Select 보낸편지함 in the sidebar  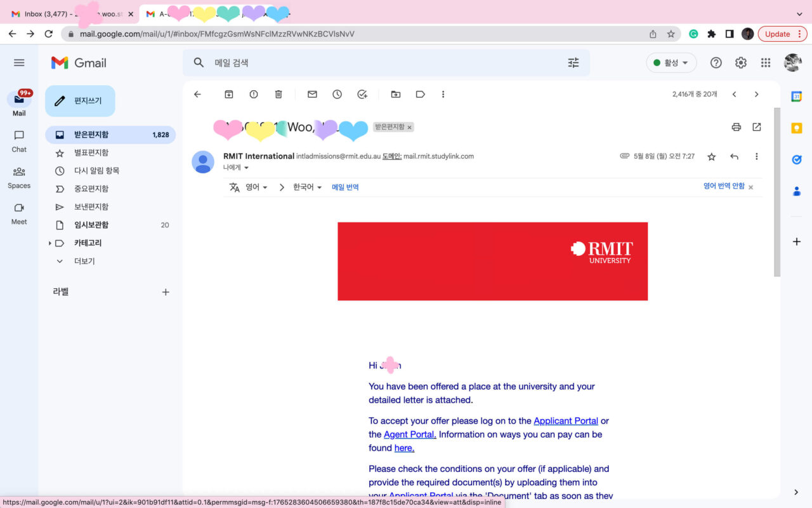click(x=91, y=207)
